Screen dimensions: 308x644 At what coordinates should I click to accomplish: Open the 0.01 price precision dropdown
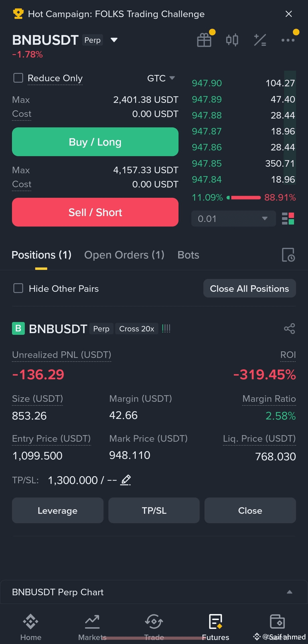click(234, 219)
